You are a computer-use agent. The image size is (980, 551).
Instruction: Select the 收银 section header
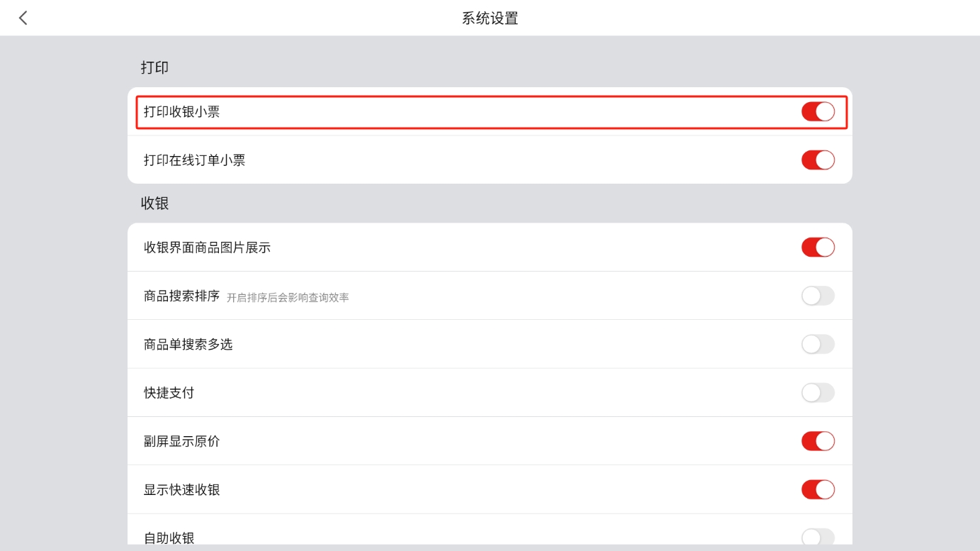[154, 204]
